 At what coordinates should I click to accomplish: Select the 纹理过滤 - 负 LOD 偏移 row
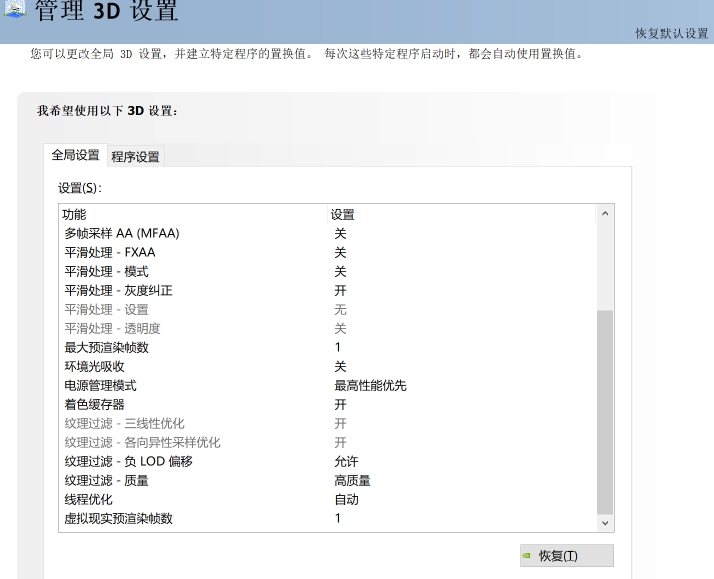click(328, 462)
